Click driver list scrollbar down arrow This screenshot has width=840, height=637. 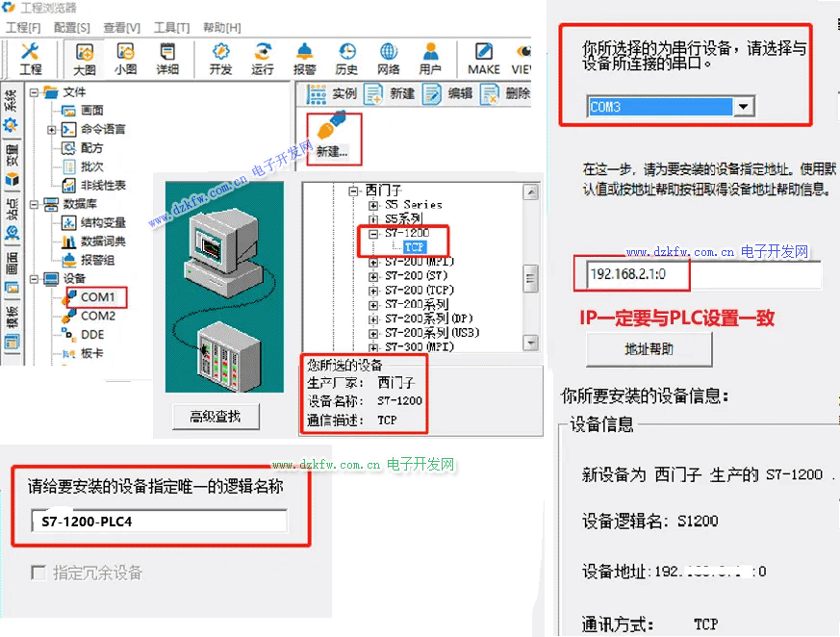[530, 343]
